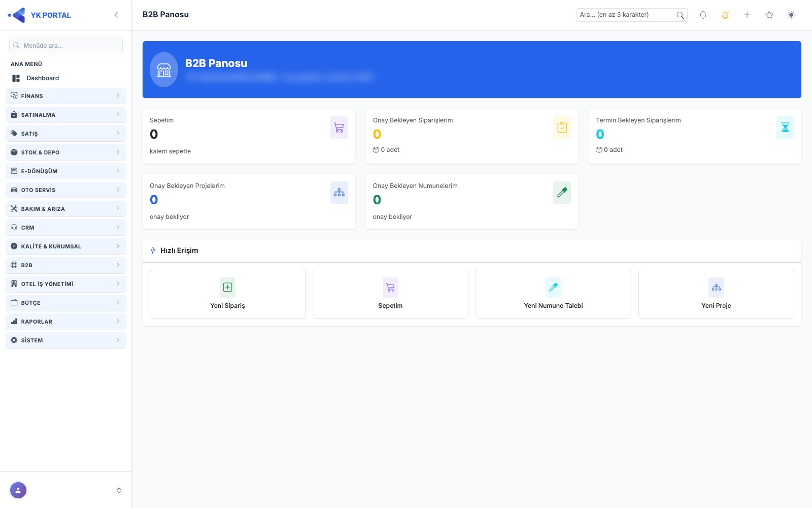This screenshot has height=508, width=812.
Task: Focus the top search field
Action: [632, 15]
